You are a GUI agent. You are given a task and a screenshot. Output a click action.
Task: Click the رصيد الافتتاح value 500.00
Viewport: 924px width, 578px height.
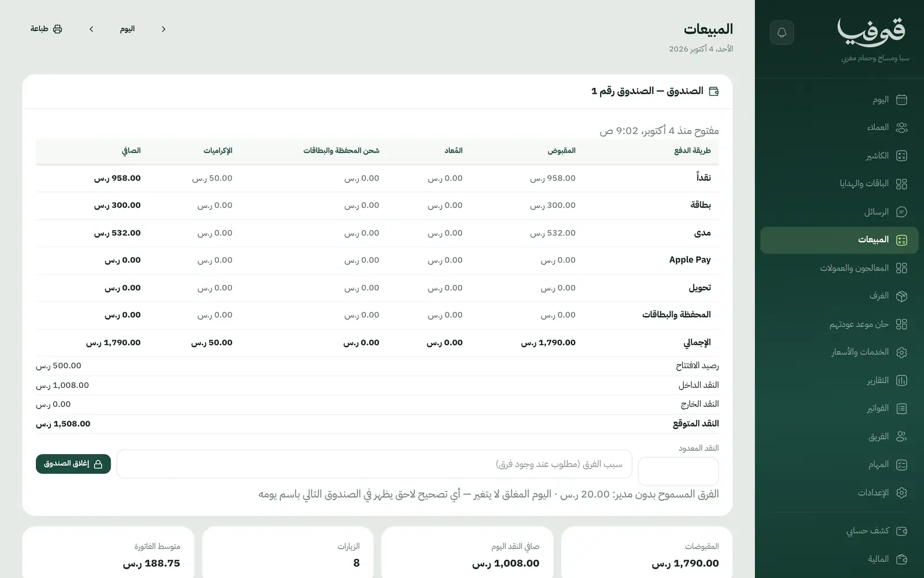click(58, 366)
